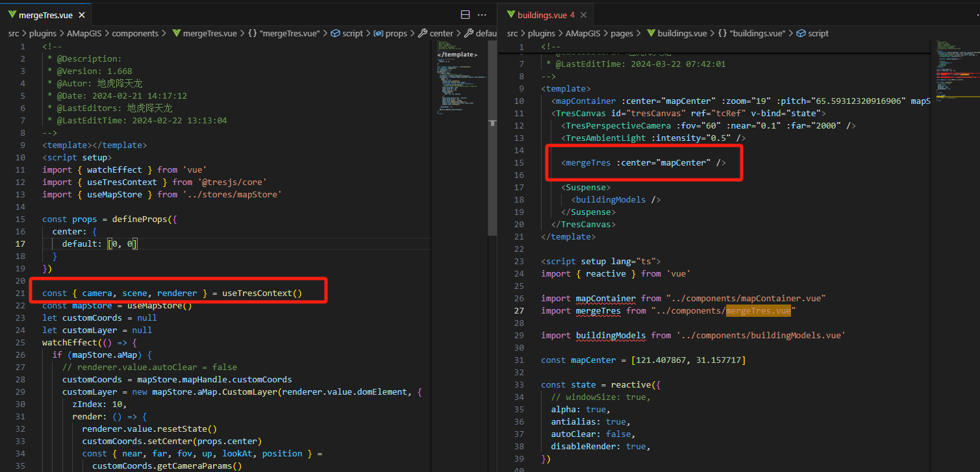Viewport: 980px width, 472px height.
Task: Click 'alpha: true,' in state object
Action: 581,409
